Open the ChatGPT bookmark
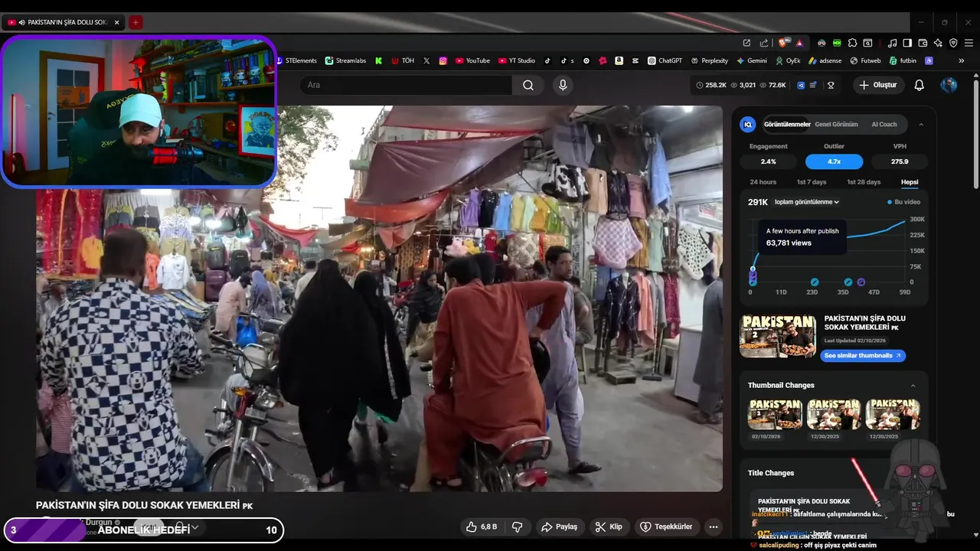Screen dimensions: 980x551 pyautogui.click(x=665, y=60)
